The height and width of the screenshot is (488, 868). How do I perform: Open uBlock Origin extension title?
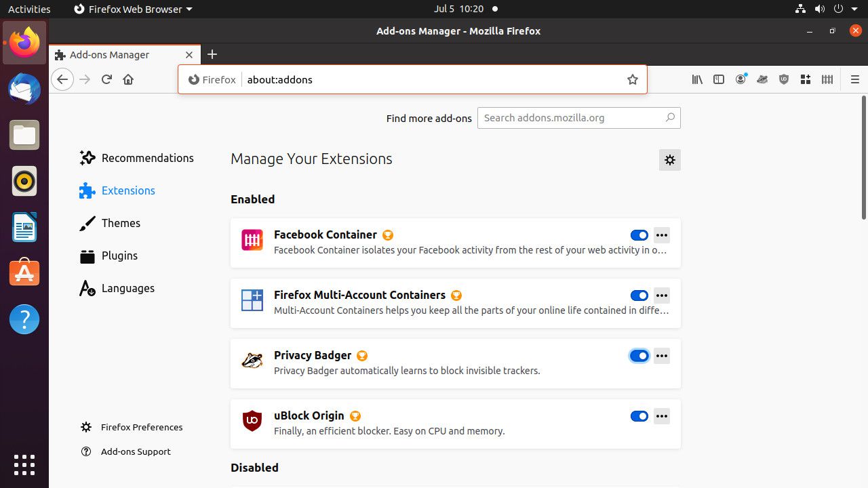coord(309,415)
